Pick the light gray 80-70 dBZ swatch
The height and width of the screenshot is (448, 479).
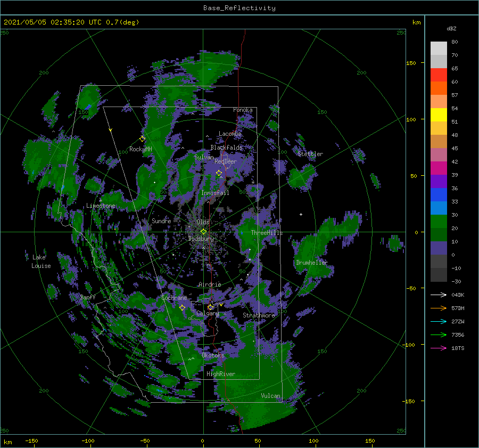(439, 48)
